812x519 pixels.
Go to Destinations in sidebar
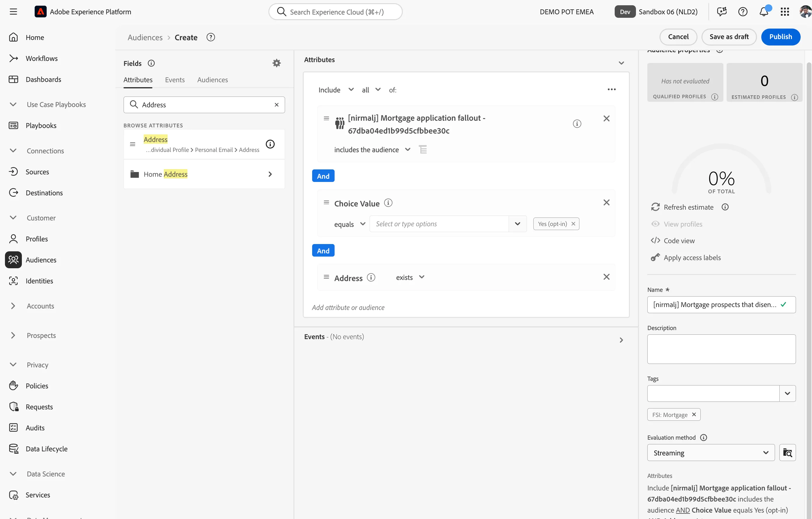click(44, 193)
